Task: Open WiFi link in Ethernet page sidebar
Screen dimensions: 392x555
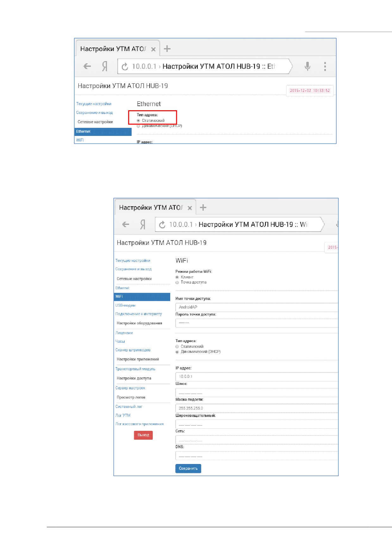Action: point(80,140)
